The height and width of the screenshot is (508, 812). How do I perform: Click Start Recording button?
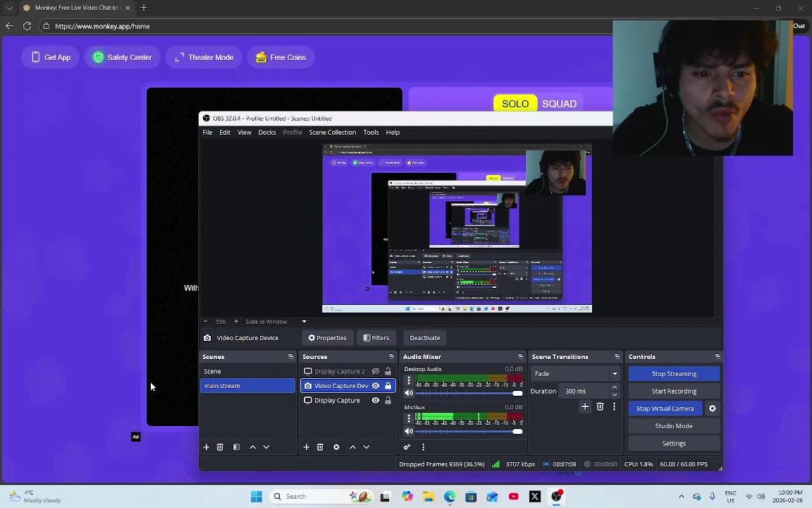674,392
